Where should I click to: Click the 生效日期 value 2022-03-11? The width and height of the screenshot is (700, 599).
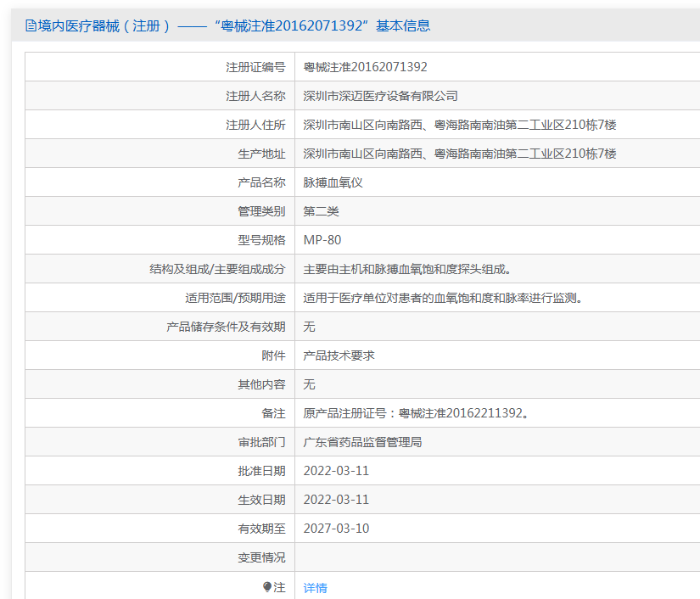(336, 500)
